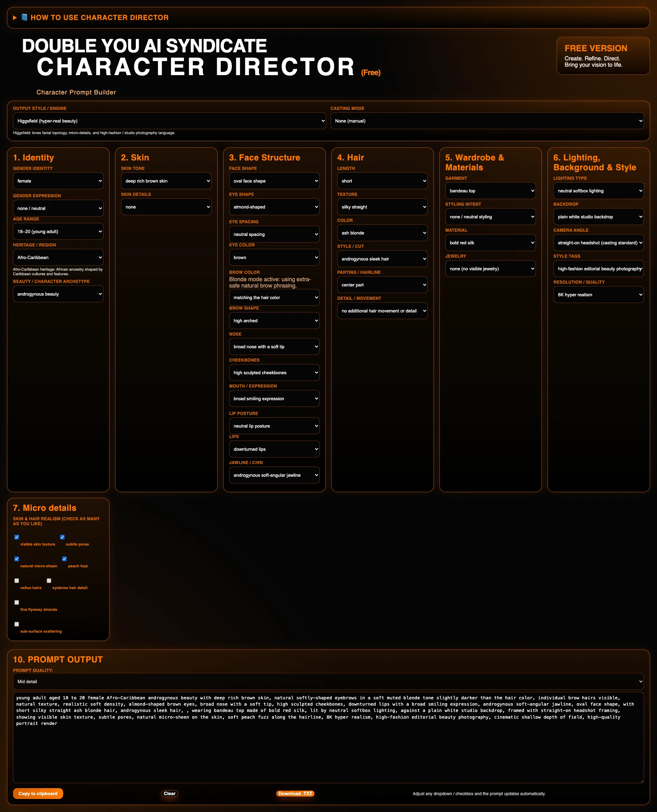Image resolution: width=657 pixels, height=812 pixels.
Task: Open Gender Expression dropdown
Action: pos(58,208)
